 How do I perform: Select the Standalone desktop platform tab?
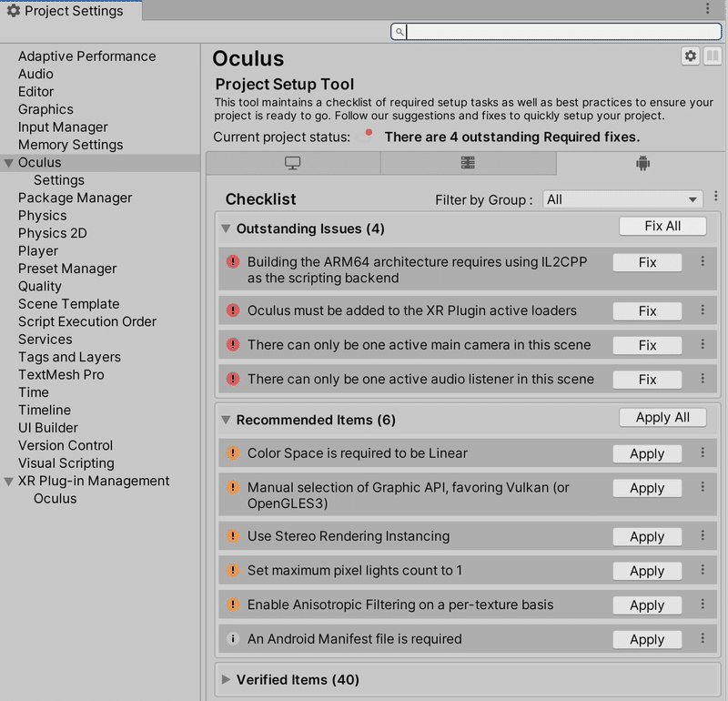(x=293, y=163)
